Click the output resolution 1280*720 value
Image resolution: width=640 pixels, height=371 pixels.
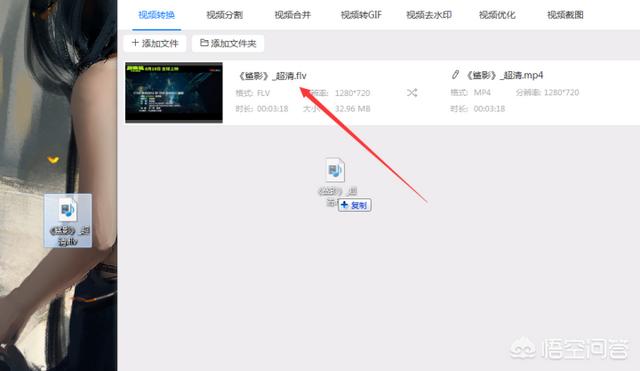(x=561, y=93)
